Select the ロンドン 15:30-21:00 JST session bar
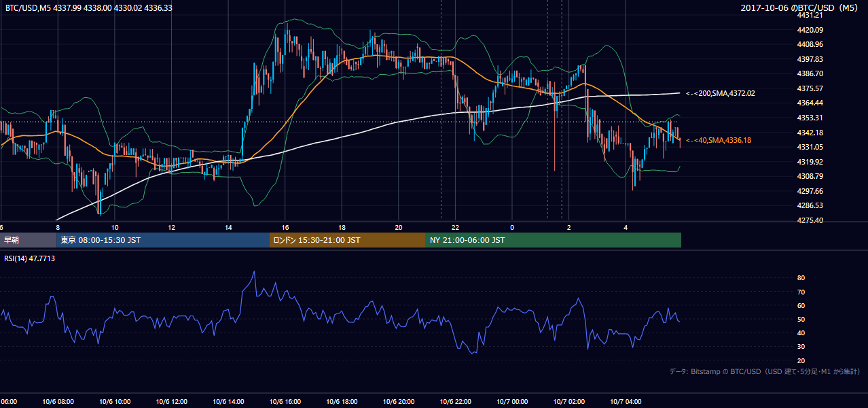Viewport: 868px width, 408px height. [x=348, y=240]
